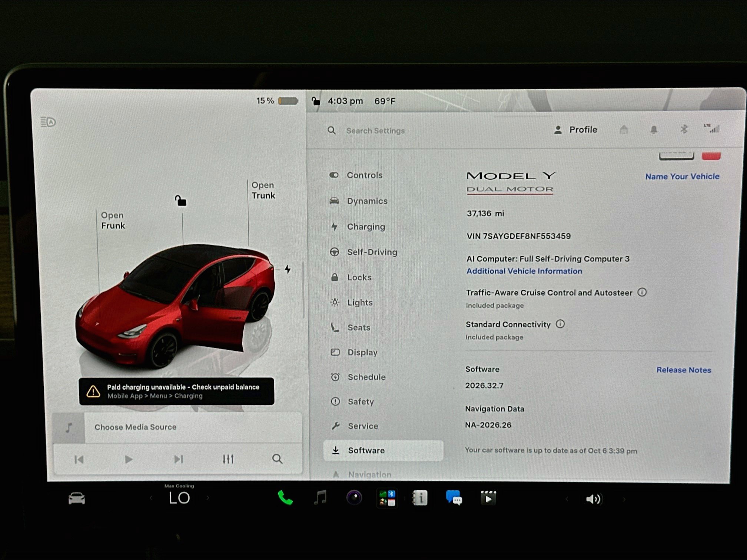Click Name Your Vehicle link

682,176
